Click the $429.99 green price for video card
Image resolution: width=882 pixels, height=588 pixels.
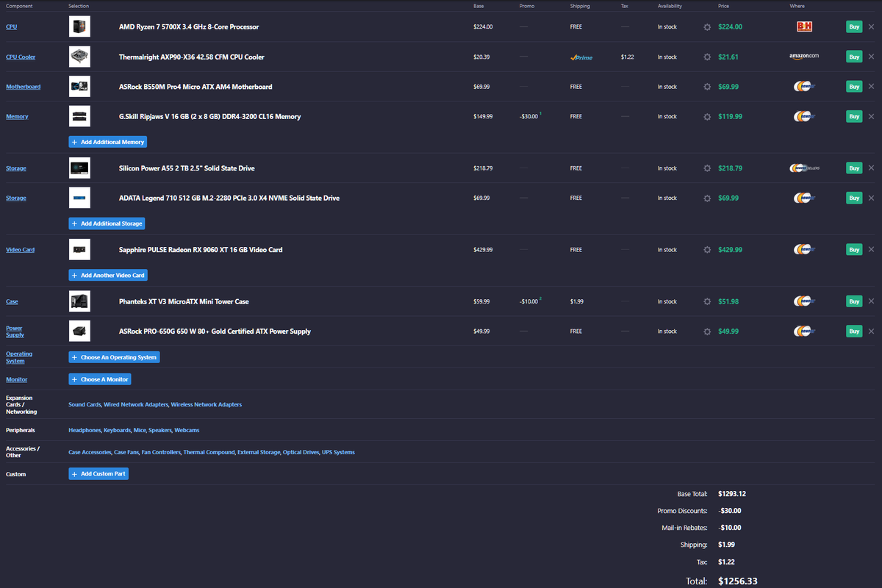pos(730,250)
